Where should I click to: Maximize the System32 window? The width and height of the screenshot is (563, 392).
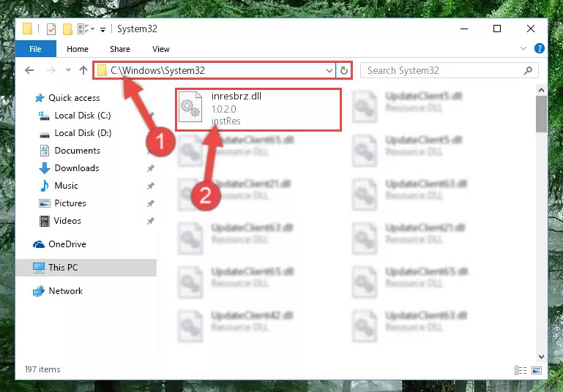point(497,29)
